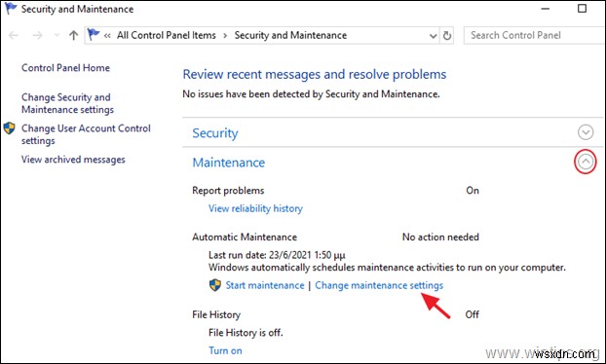Click the Back navigation arrow

click(13, 35)
